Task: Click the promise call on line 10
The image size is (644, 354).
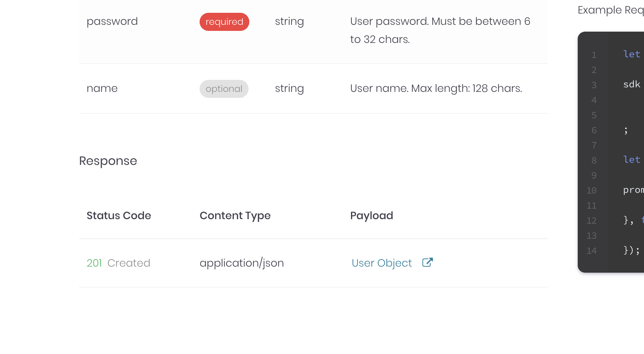Action: (x=633, y=190)
